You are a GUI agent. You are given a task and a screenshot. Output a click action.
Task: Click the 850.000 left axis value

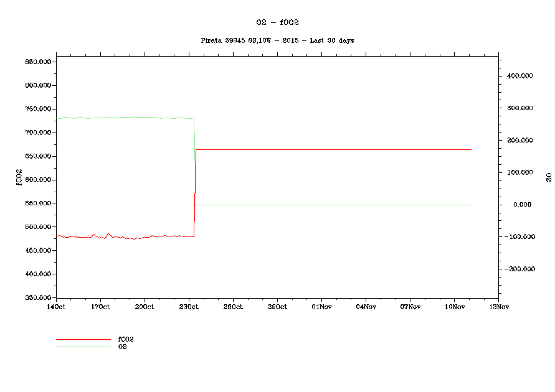[38, 62]
